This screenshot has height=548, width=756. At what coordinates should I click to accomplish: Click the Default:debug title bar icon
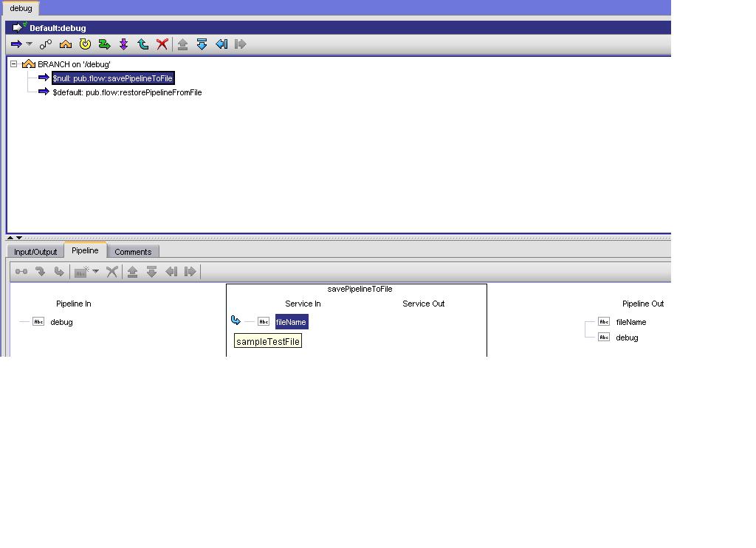pyautogui.click(x=18, y=27)
